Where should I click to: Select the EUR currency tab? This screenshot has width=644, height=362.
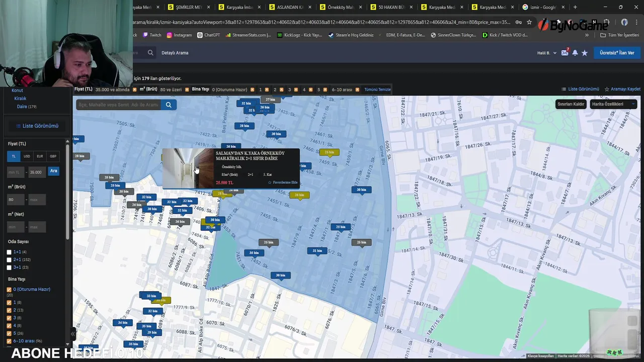[x=40, y=156]
